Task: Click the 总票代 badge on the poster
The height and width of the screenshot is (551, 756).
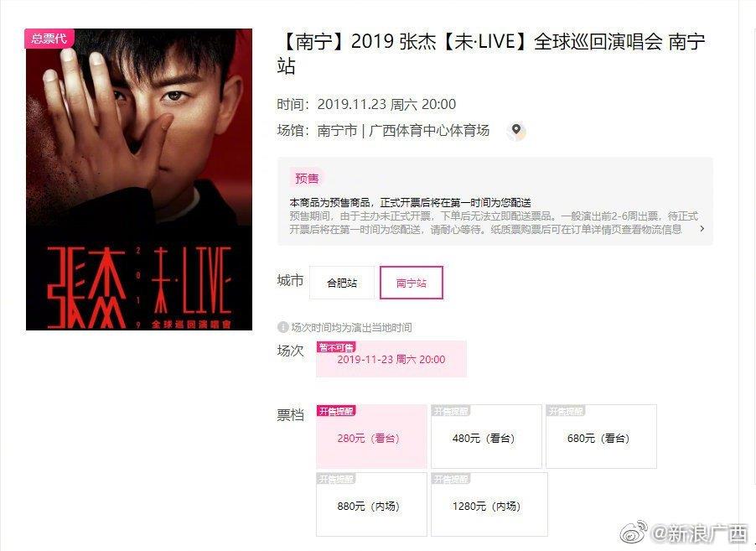Action: tap(49, 39)
